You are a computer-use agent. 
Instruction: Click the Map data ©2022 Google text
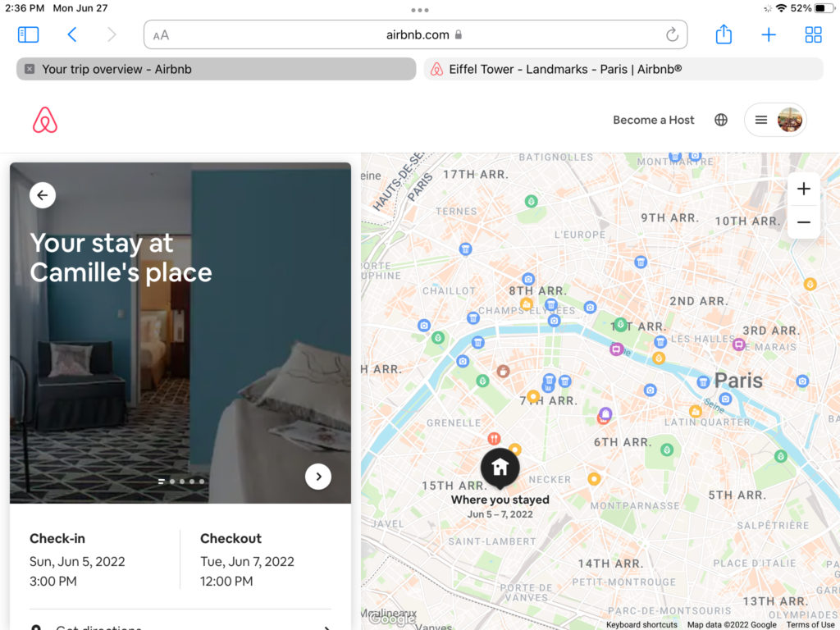(x=732, y=624)
